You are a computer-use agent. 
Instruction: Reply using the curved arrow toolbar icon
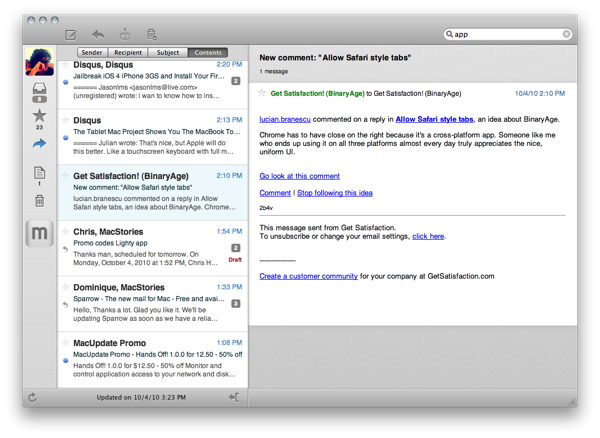click(x=98, y=35)
